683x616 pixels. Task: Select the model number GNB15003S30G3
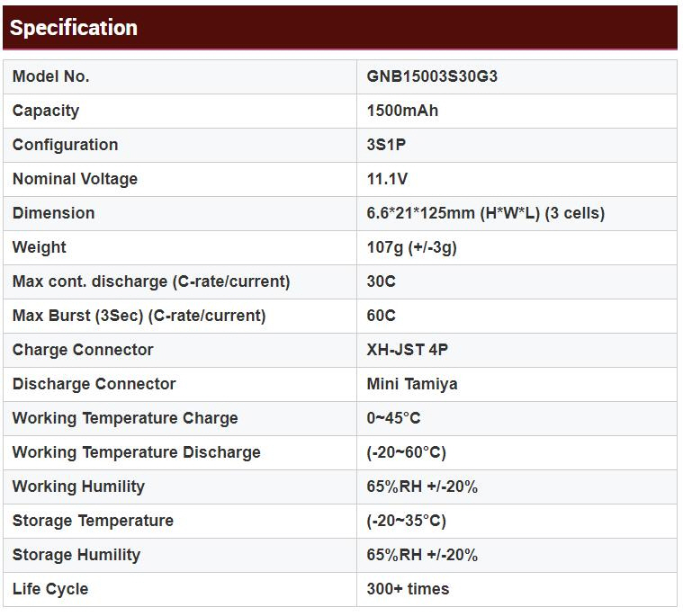coord(432,76)
